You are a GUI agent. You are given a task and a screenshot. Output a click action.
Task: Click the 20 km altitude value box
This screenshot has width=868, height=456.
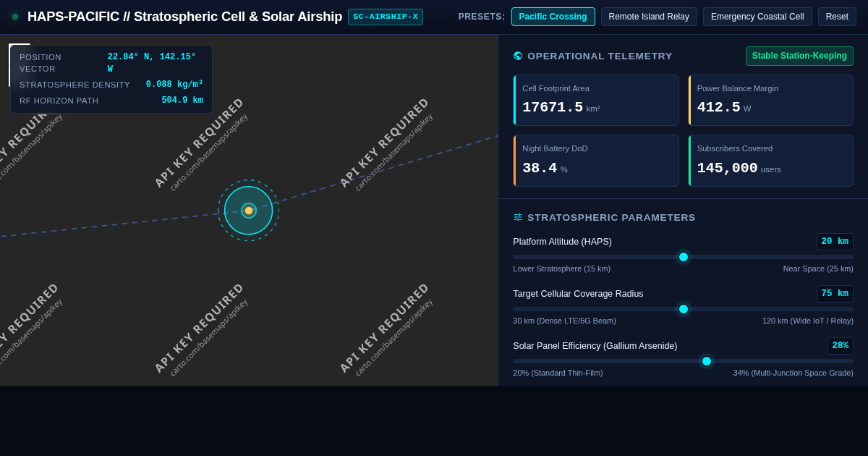point(835,242)
